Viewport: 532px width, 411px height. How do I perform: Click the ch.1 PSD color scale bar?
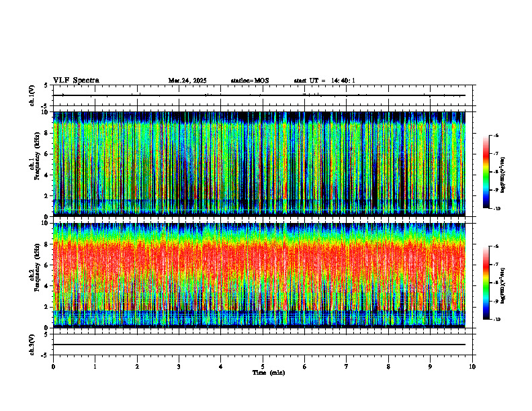coord(486,172)
